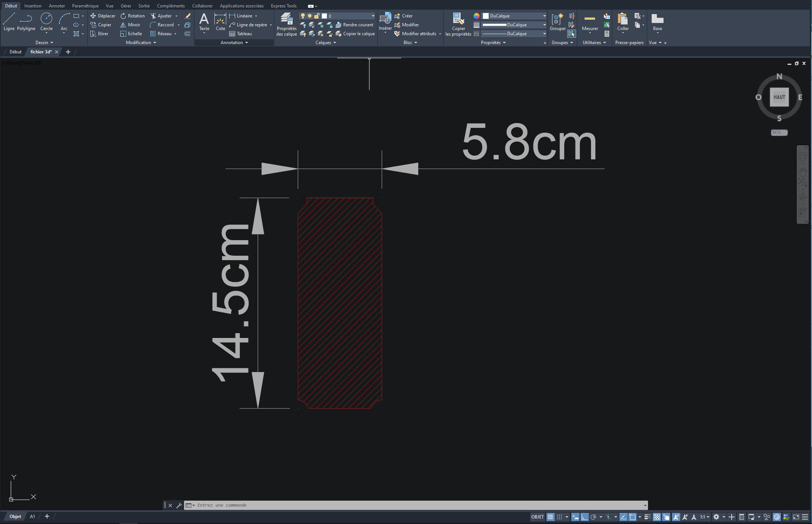
Task: Toggle ortho mode in status bar
Action: pyautogui.click(x=584, y=517)
